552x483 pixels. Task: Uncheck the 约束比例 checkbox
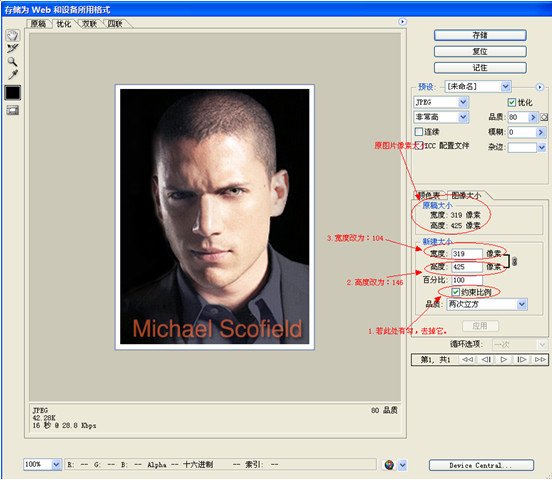point(456,292)
